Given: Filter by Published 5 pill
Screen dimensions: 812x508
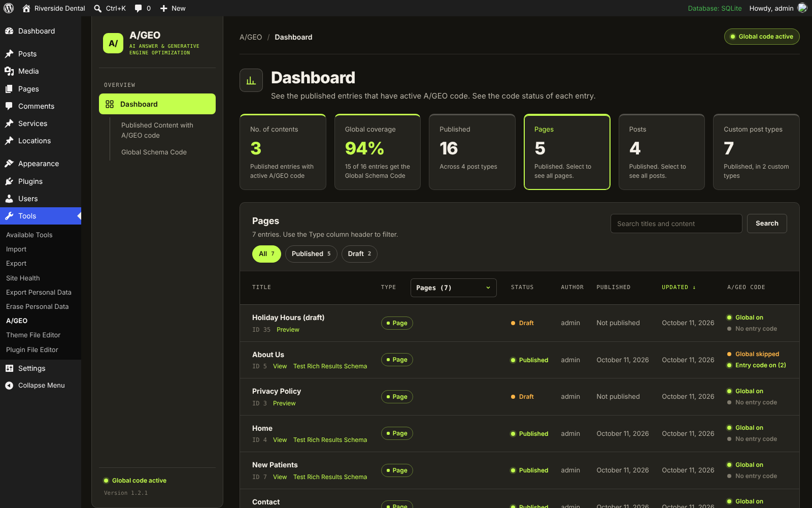Looking at the screenshot, I should click(x=311, y=254).
